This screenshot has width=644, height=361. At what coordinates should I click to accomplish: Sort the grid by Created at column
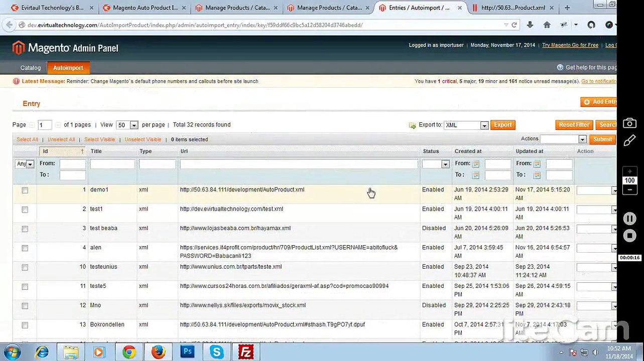pyautogui.click(x=468, y=151)
